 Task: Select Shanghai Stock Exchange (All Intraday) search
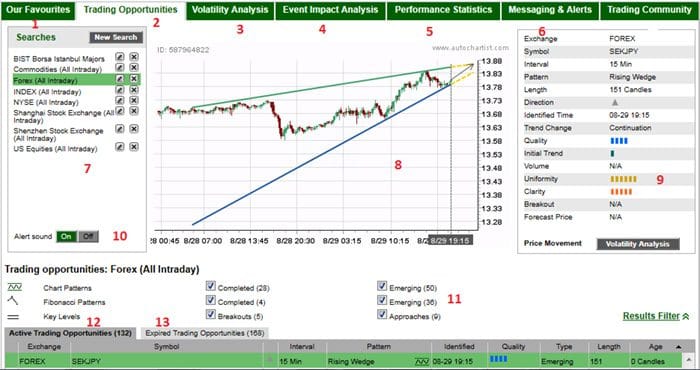click(x=64, y=117)
